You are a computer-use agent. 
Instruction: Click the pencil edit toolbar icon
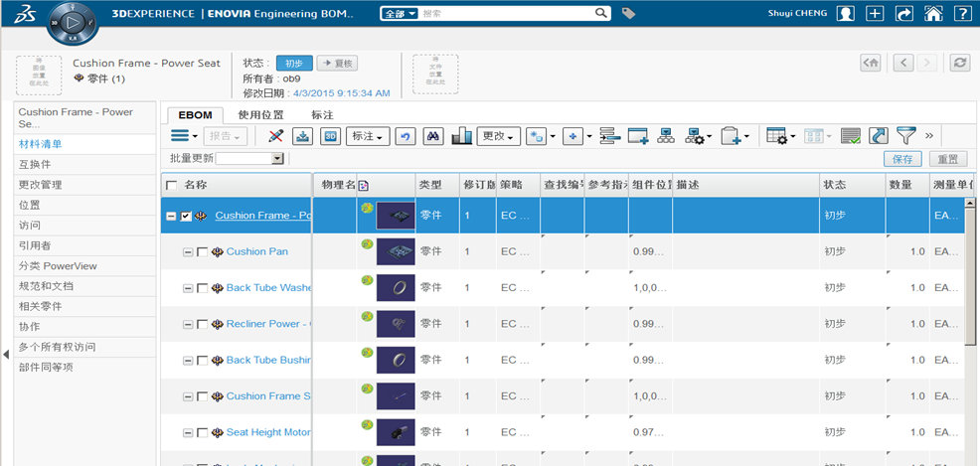coord(275,136)
